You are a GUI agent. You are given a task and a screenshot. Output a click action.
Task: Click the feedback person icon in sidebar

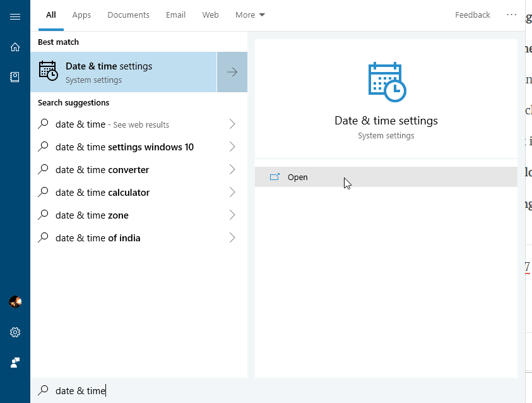(15, 363)
